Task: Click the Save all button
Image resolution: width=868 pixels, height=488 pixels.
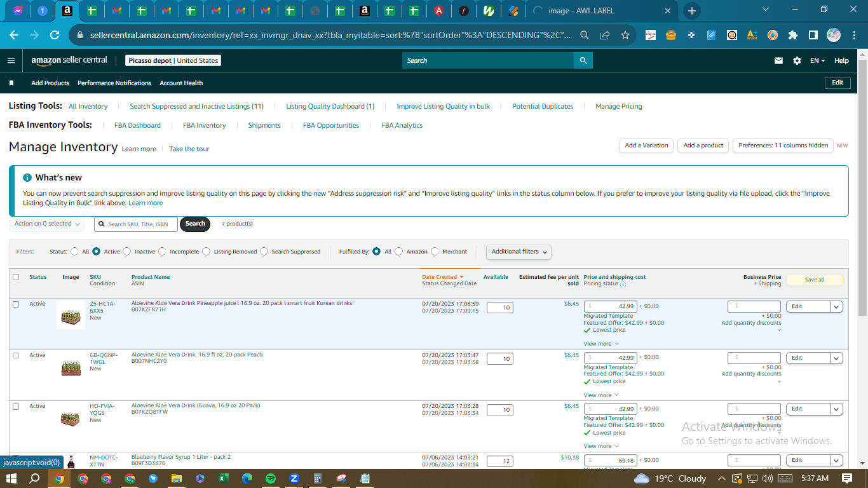Action: pos(815,280)
